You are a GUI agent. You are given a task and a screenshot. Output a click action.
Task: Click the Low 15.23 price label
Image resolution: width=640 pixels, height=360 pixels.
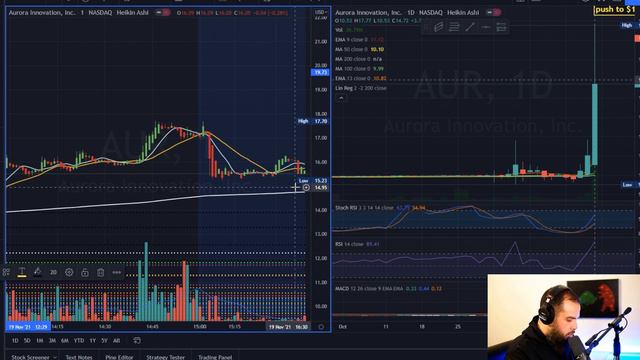[x=313, y=180]
